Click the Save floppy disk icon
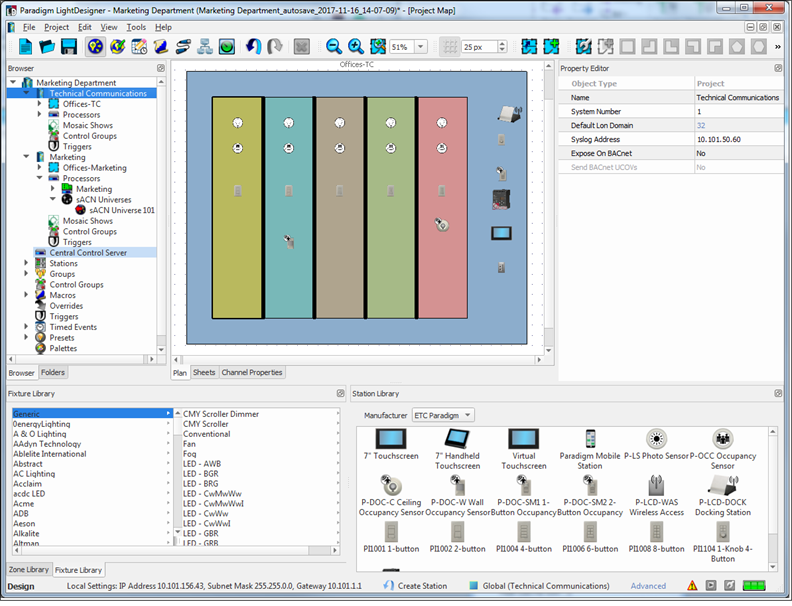Image resolution: width=792 pixels, height=606 pixels. (x=69, y=47)
